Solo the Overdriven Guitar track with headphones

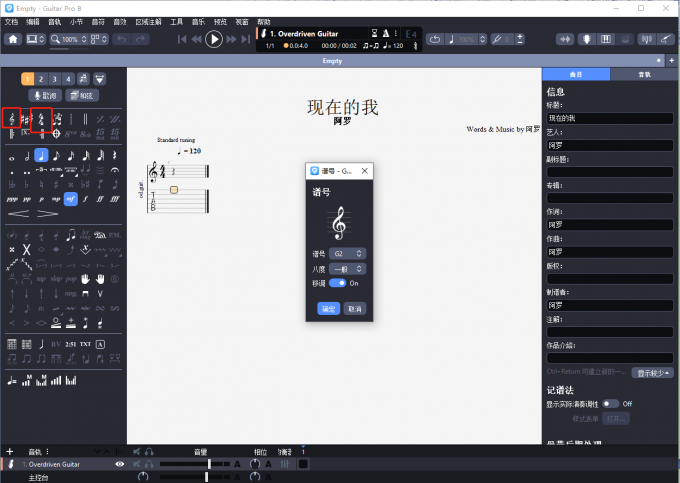149,464
